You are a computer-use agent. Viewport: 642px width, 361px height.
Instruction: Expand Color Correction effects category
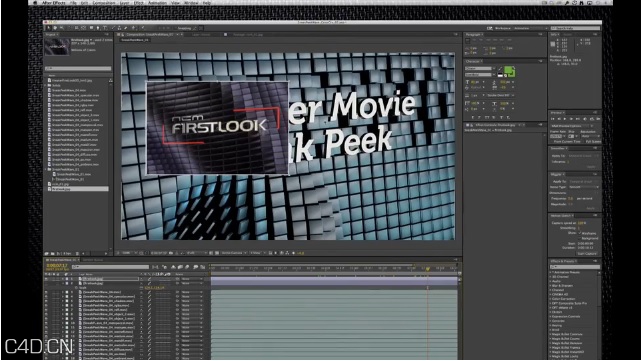coord(551,299)
